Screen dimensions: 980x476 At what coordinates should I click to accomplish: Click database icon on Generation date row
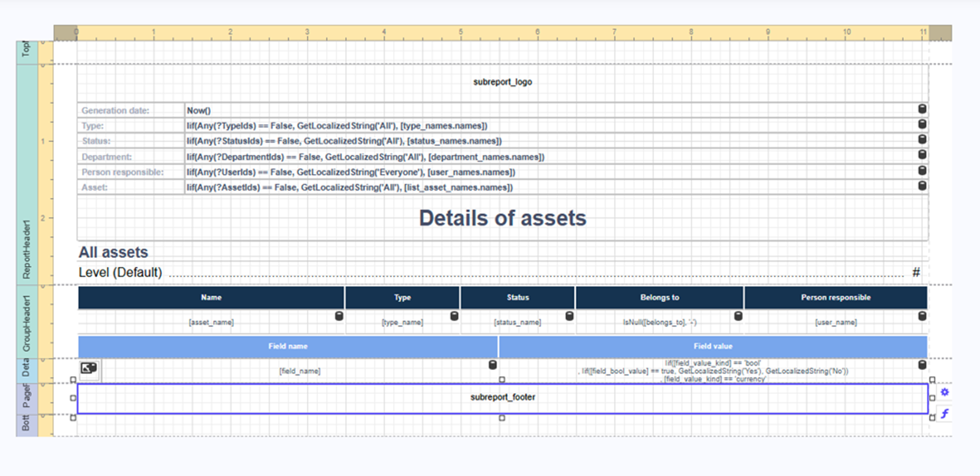(922, 109)
